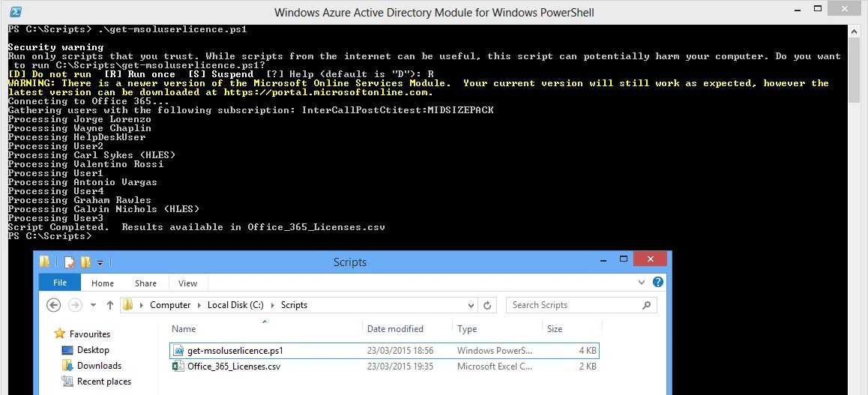The height and width of the screenshot is (395, 868).
Task: Click the PowerShell prompt line PS C:\Scripts>
Action: [49, 236]
